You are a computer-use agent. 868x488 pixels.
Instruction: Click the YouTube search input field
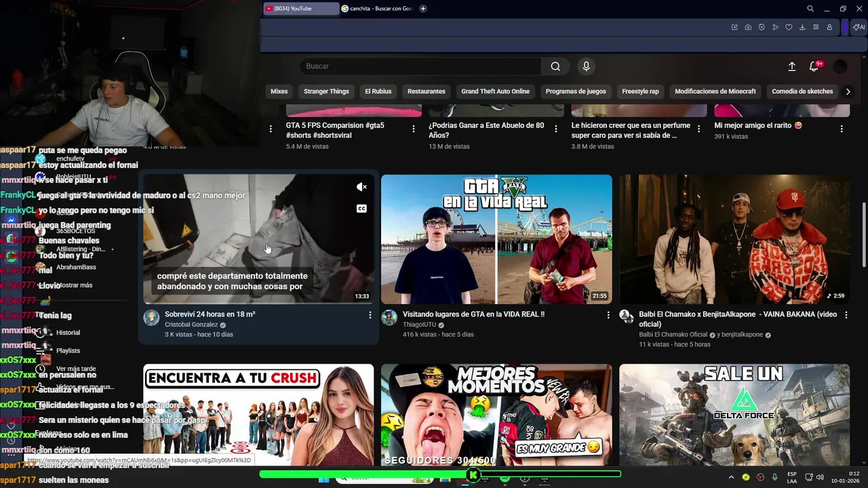coord(420,66)
